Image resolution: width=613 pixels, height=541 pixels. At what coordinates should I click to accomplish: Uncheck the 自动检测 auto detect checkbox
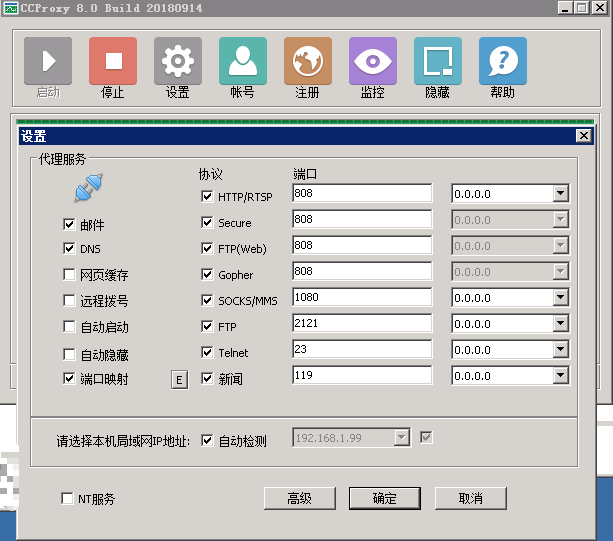pos(207,441)
